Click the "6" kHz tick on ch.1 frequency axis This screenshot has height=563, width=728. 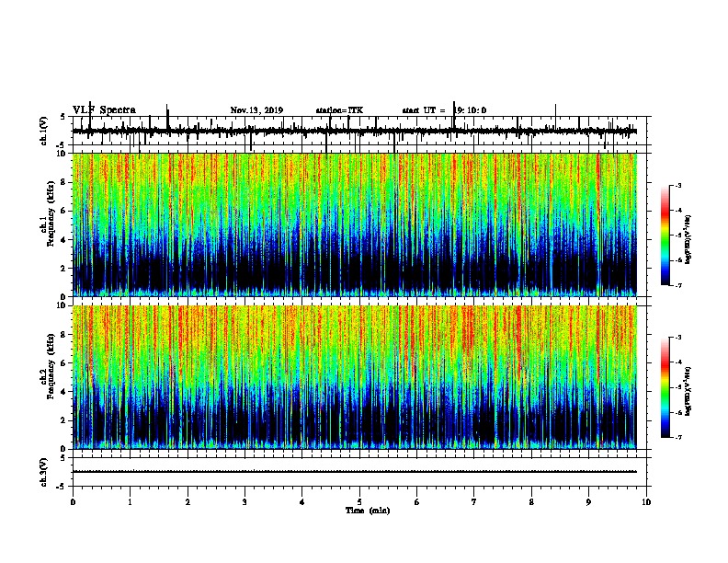[x=64, y=211]
